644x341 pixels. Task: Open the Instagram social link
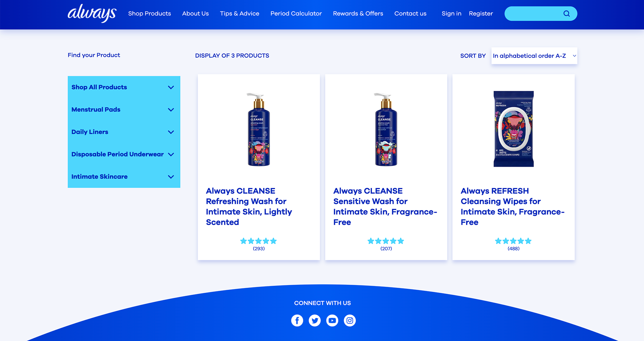350,321
